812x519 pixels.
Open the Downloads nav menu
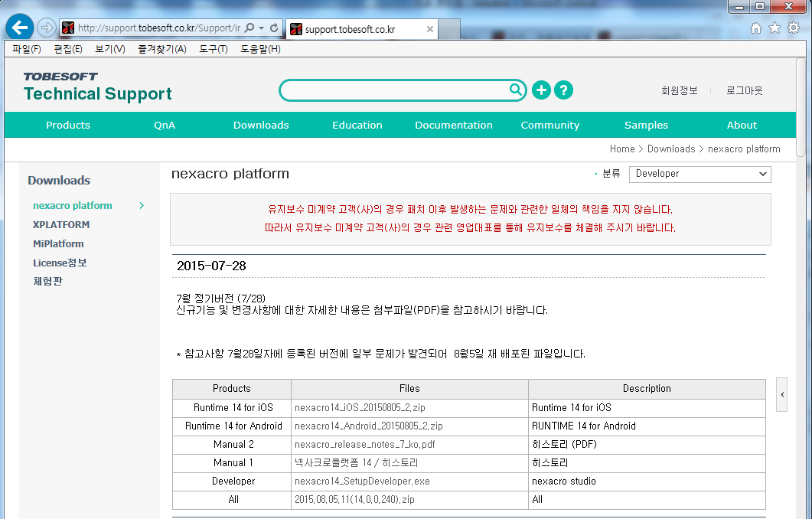[x=261, y=125]
